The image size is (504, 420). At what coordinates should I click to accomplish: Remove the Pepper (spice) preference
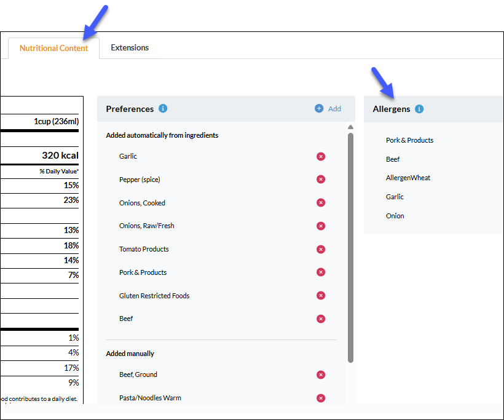320,179
